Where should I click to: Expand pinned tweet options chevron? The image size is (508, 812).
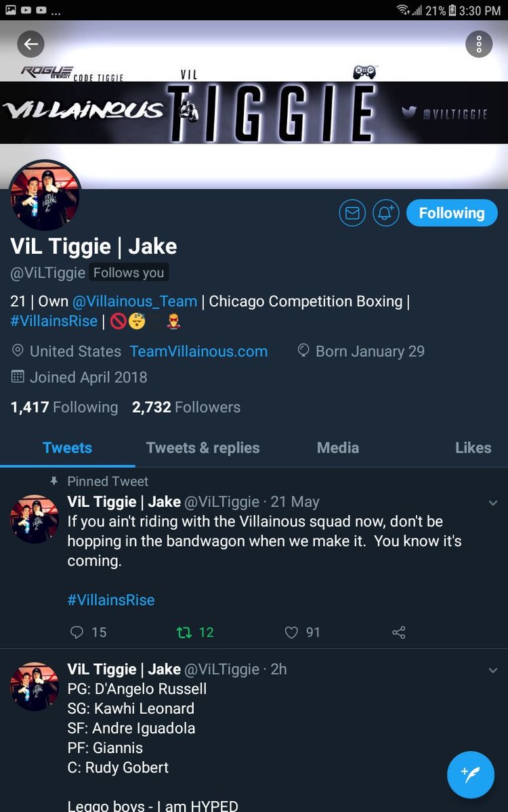pos(492,503)
